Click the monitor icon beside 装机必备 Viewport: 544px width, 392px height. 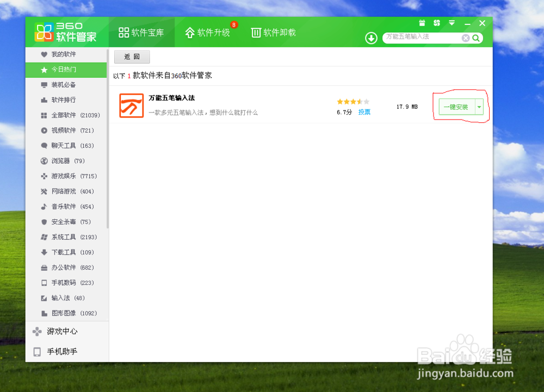click(44, 85)
